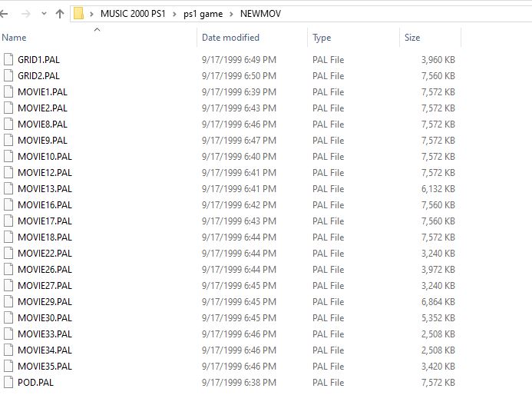Click the file icon for MOVIE13.PAL
532x405 pixels.
coord(8,188)
